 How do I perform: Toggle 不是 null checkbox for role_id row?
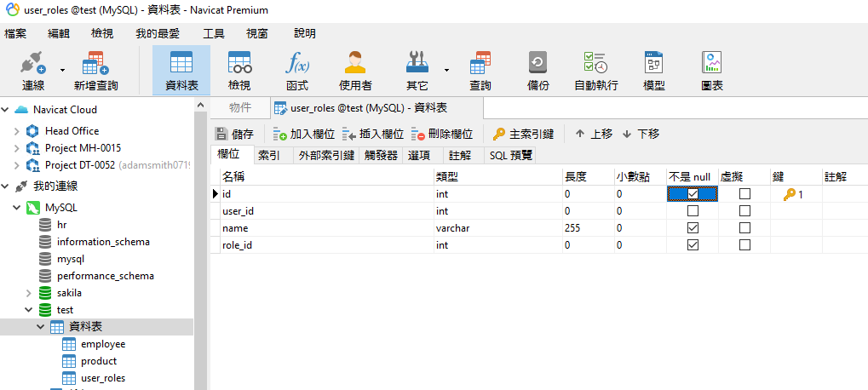point(693,244)
